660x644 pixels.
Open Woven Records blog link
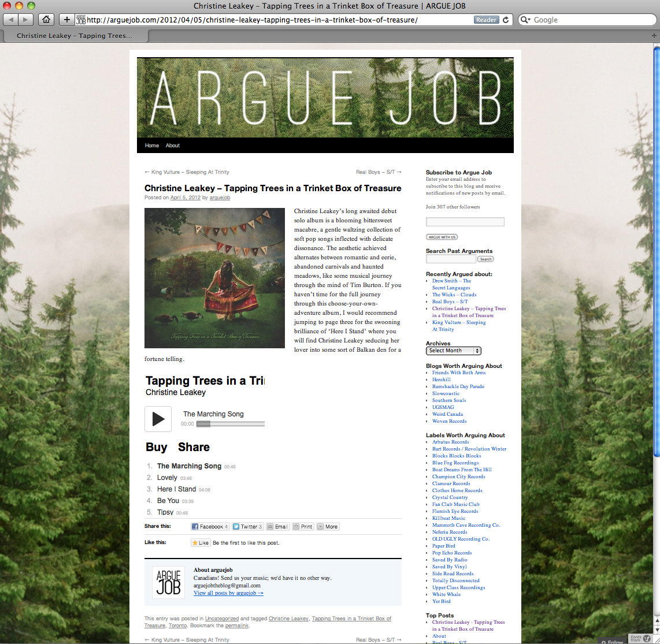(x=449, y=421)
